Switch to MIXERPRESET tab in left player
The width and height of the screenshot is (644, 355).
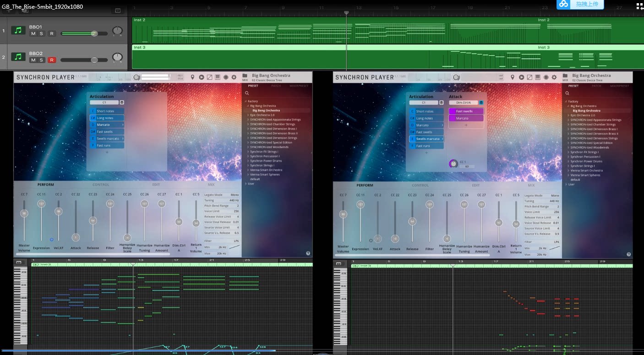point(299,86)
